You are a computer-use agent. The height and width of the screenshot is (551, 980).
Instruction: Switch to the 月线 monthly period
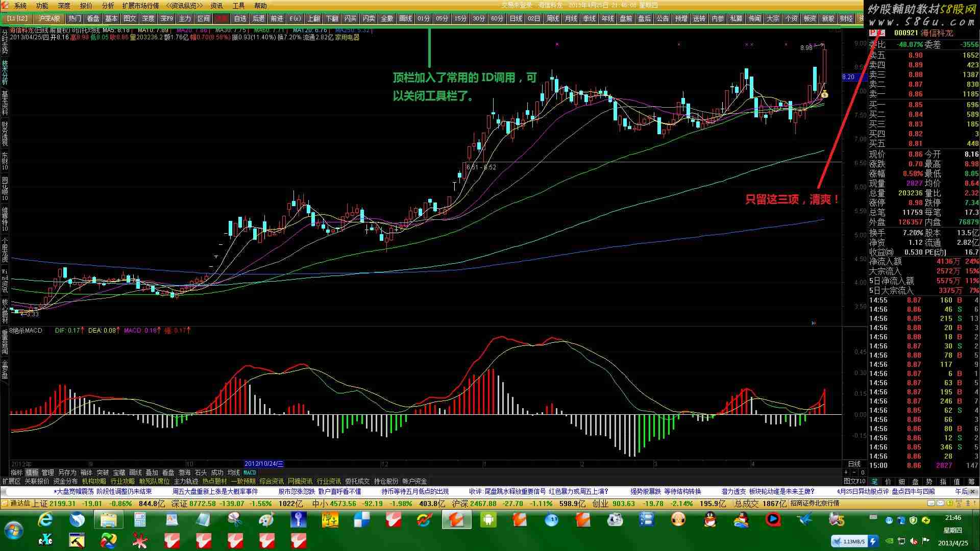point(571,18)
